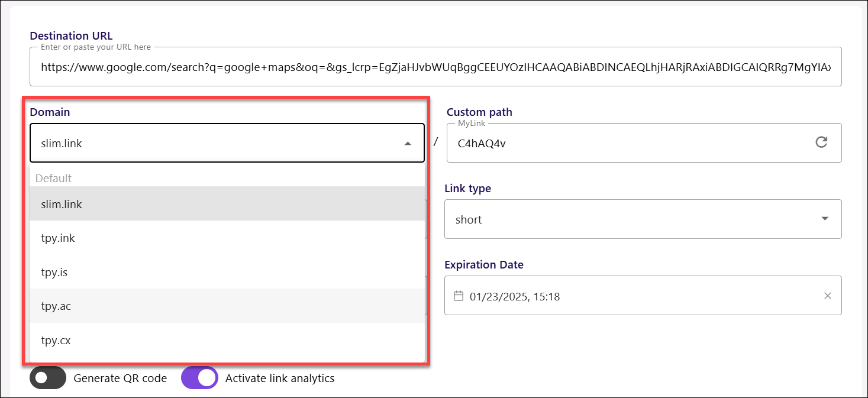Choose tpy.is domain option
Image resolution: width=868 pixels, height=398 pixels.
click(227, 272)
